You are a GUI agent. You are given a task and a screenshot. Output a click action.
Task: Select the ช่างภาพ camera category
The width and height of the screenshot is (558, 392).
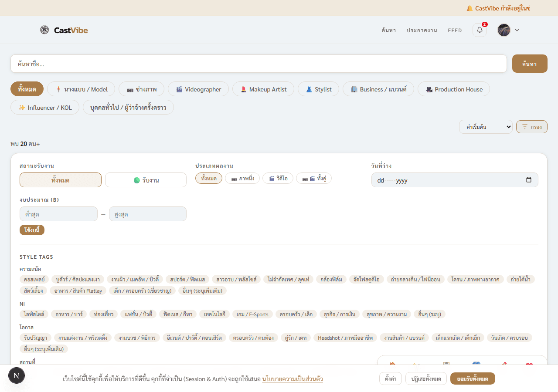(141, 89)
